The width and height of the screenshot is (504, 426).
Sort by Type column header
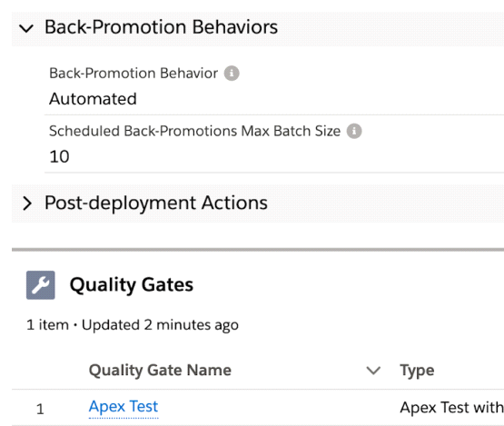pyautogui.click(x=417, y=371)
